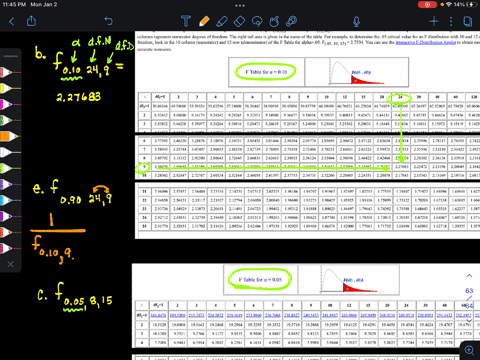Tap the Wi-Fi status icon

(449, 5)
